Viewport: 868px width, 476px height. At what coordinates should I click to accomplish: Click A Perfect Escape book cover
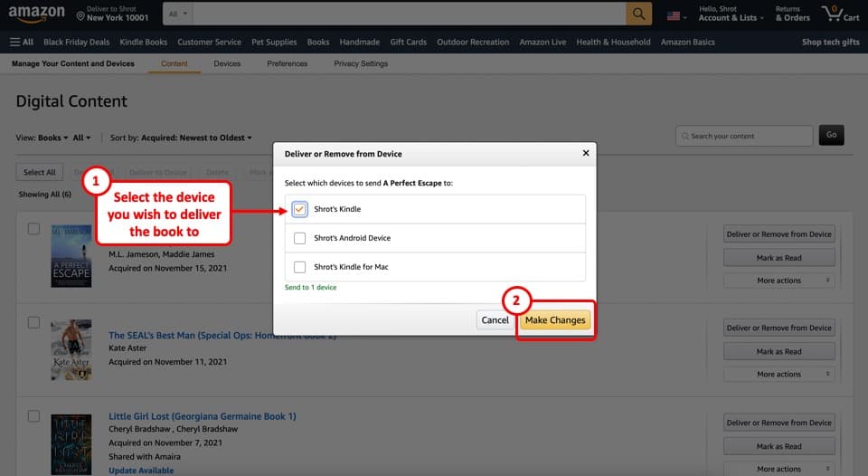point(71,256)
